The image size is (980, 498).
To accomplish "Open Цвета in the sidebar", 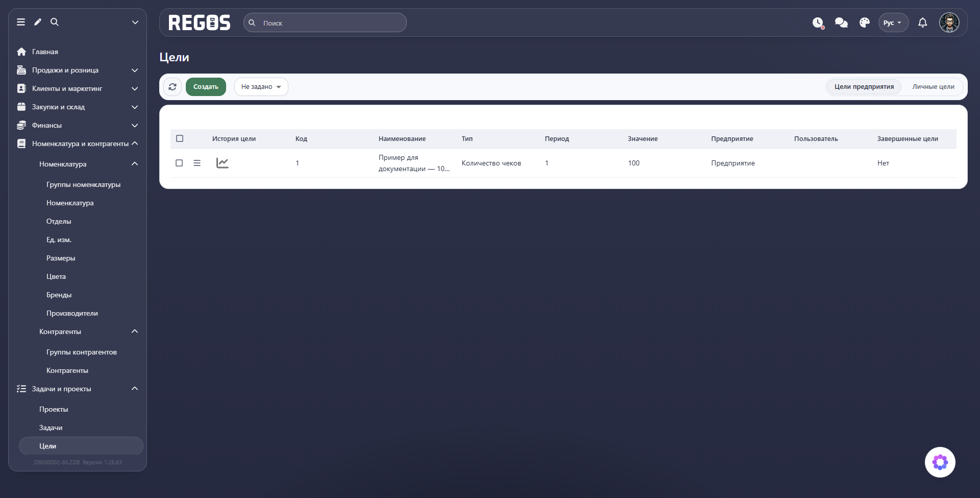I will click(x=56, y=276).
